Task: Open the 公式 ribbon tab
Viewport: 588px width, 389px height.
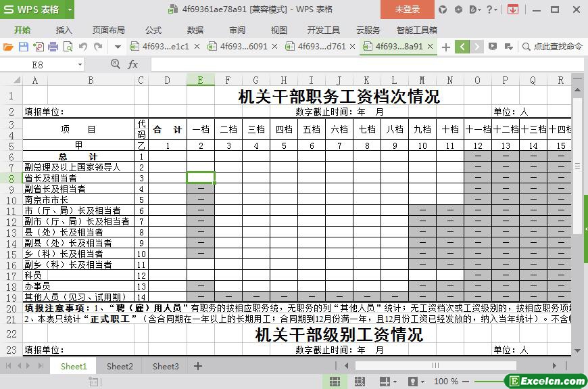Action: [x=153, y=30]
